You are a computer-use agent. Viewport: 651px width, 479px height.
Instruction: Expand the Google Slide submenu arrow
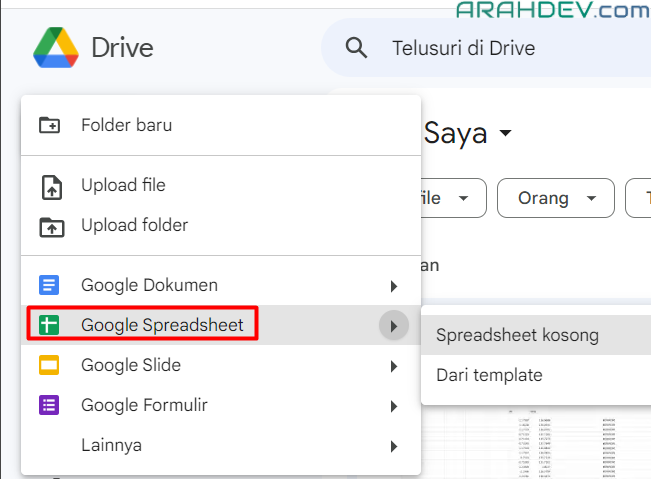394,366
